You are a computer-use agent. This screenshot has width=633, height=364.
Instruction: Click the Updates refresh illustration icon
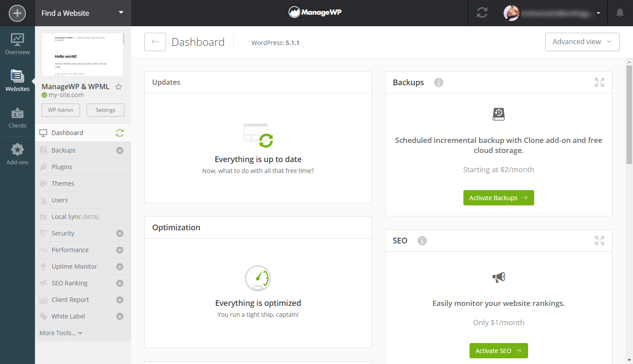(x=258, y=135)
